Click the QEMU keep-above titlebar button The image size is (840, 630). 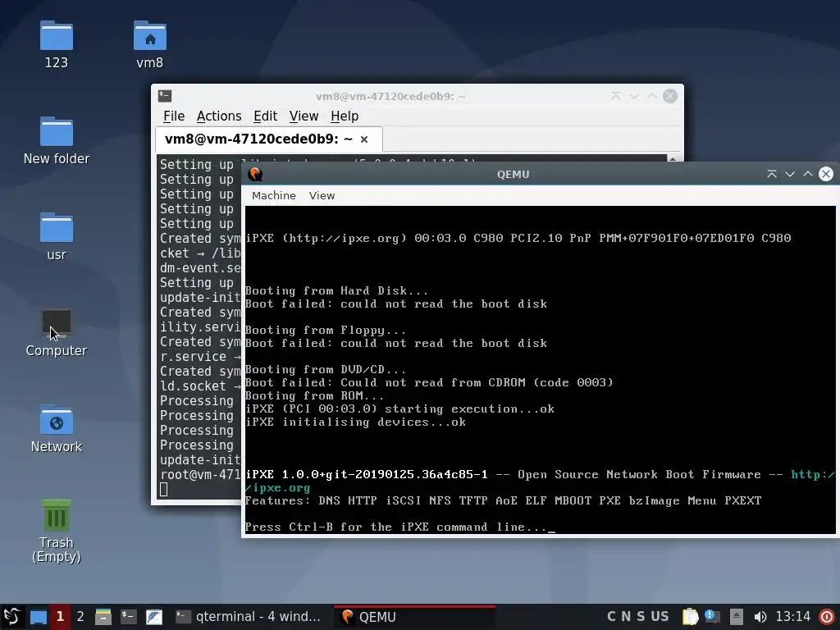pyautogui.click(x=772, y=174)
